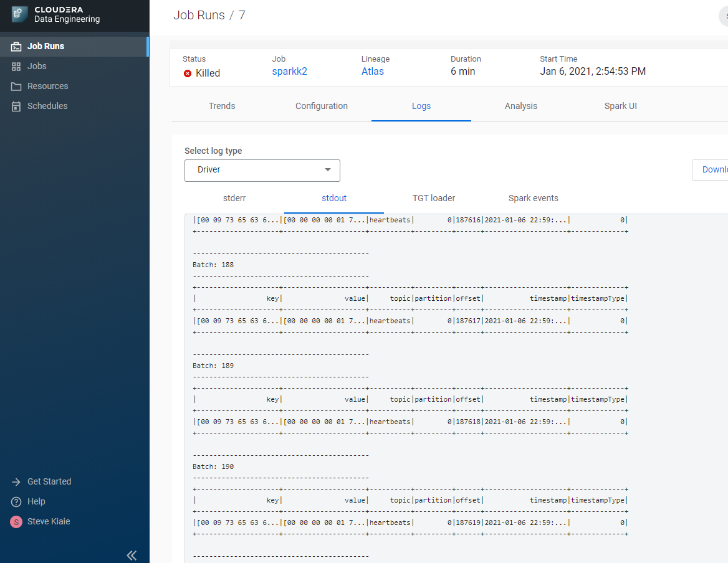Screen dimensions: 728x563
Task: Open the Spark UI tab
Action: tap(621, 106)
